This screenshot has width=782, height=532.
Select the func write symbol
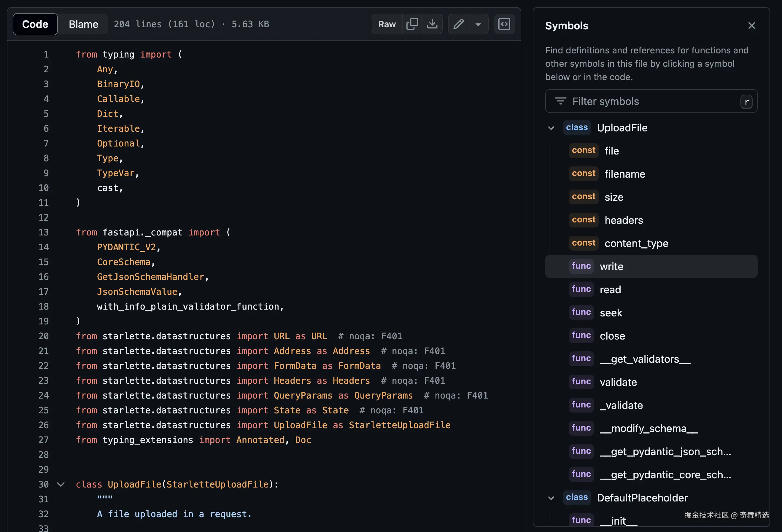[611, 266]
